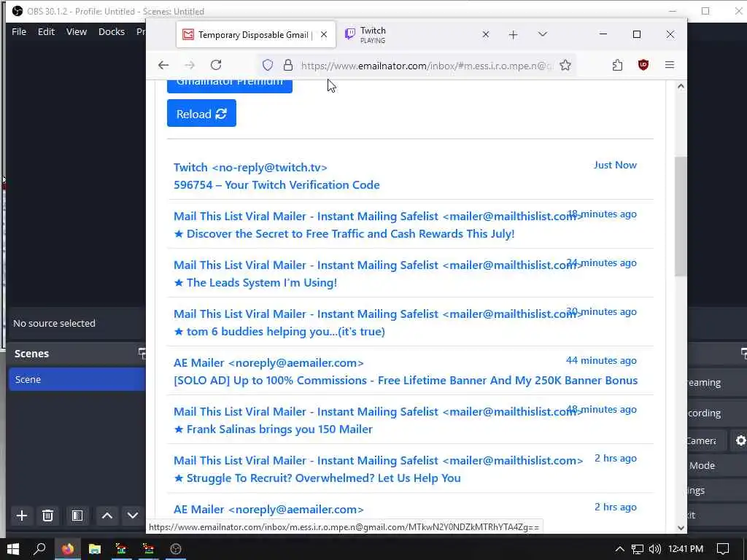Click the Firefox taskbar icon
The width and height of the screenshot is (747, 560).
pyautogui.click(x=67, y=549)
